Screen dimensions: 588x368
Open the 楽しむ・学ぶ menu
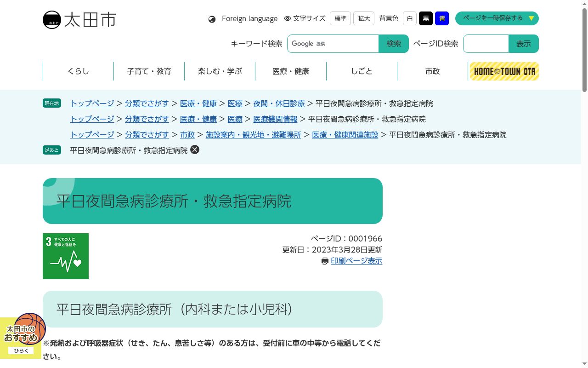[x=220, y=71]
